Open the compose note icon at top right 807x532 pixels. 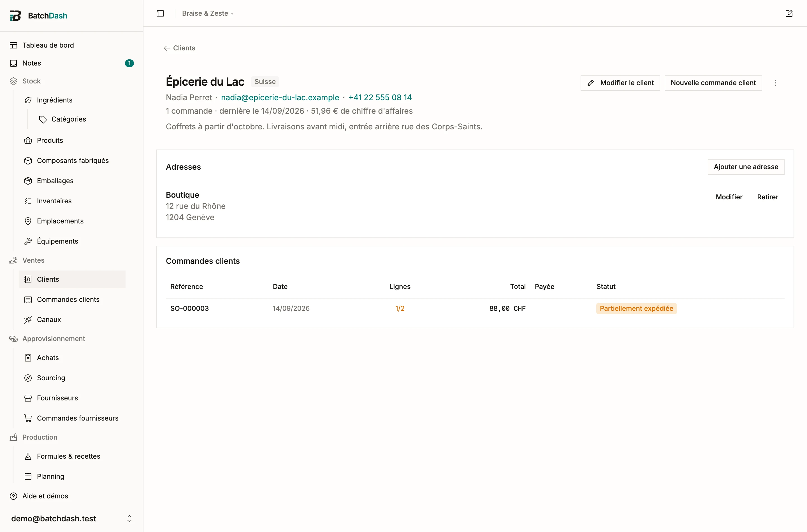click(789, 13)
